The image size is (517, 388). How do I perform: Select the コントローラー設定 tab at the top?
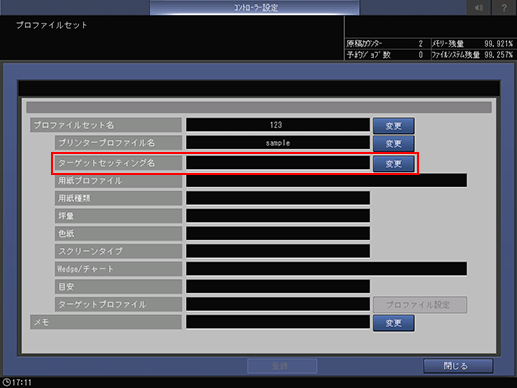(255, 7)
